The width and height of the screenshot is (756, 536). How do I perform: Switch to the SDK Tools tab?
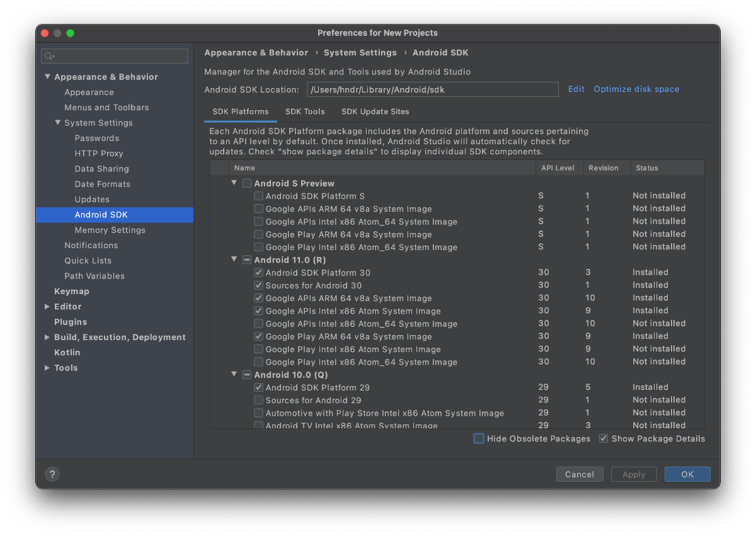coord(305,111)
